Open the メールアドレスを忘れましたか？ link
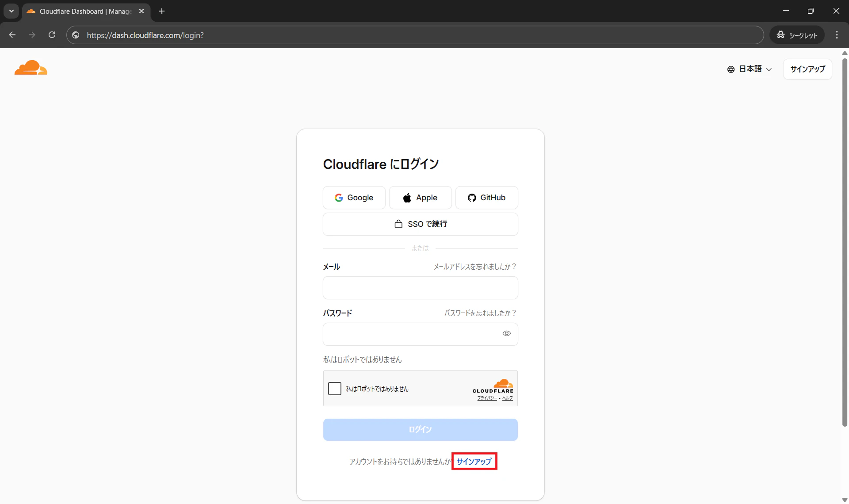The height and width of the screenshot is (504, 849). point(475,267)
